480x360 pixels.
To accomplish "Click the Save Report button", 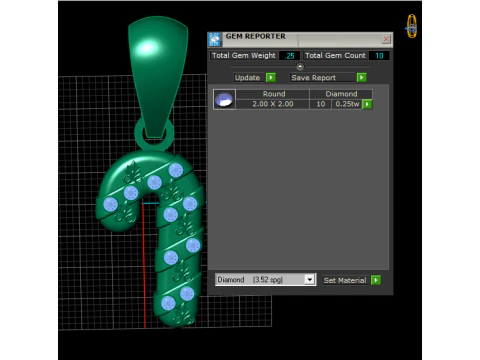I will tap(322, 78).
